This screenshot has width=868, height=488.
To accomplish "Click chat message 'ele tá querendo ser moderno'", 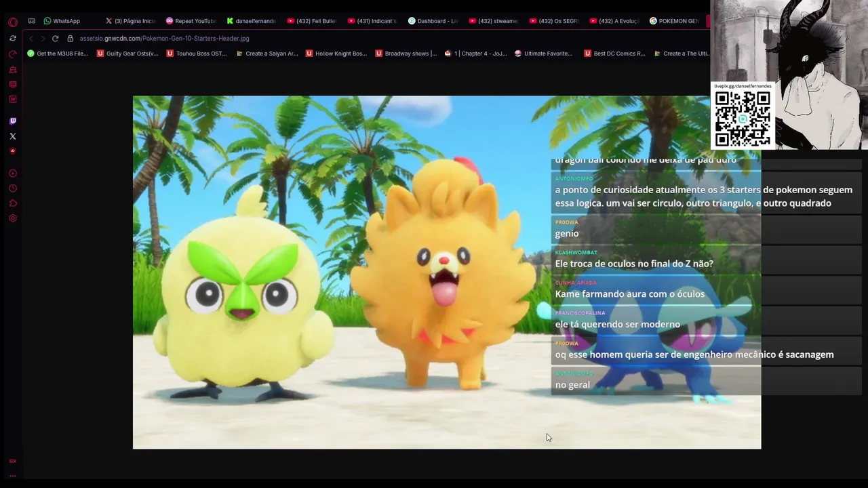I will (618, 324).
